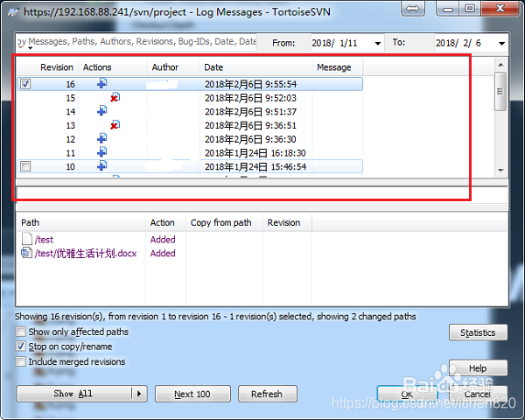Expand the Show All split-button arrow
This screenshot has width=525, height=420.
coord(139,394)
